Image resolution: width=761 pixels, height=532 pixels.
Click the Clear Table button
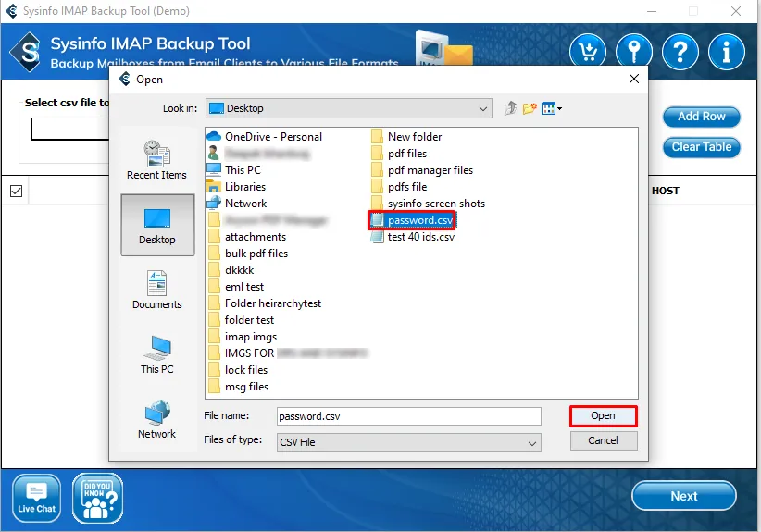point(702,147)
